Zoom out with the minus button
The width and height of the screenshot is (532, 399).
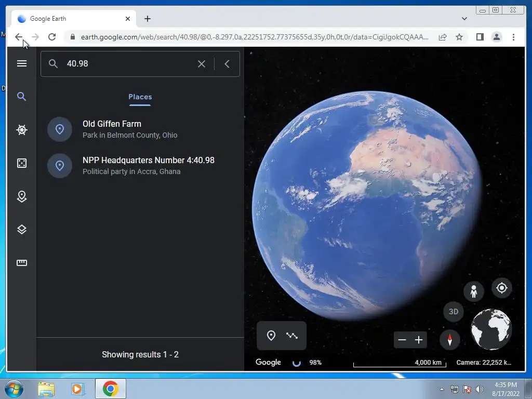[x=402, y=340]
